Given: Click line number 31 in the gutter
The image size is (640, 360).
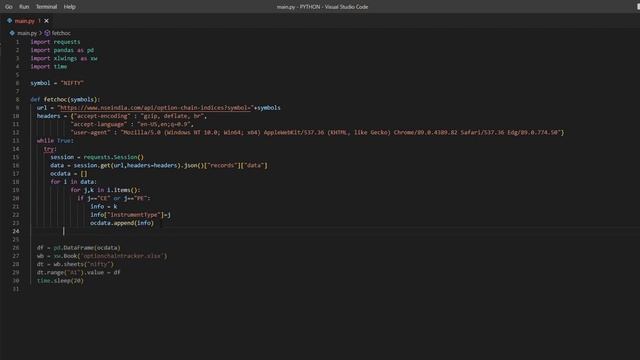Looking at the screenshot, I should point(16,289).
